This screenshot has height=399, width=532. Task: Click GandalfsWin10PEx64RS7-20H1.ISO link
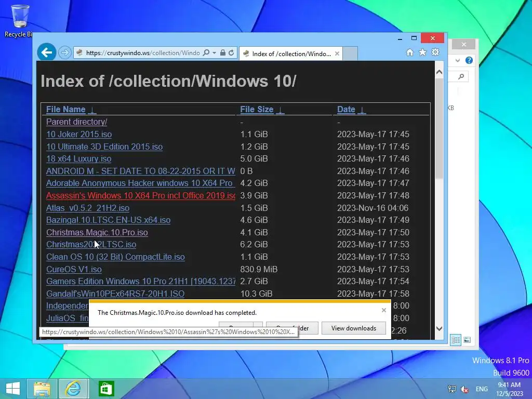pos(115,294)
